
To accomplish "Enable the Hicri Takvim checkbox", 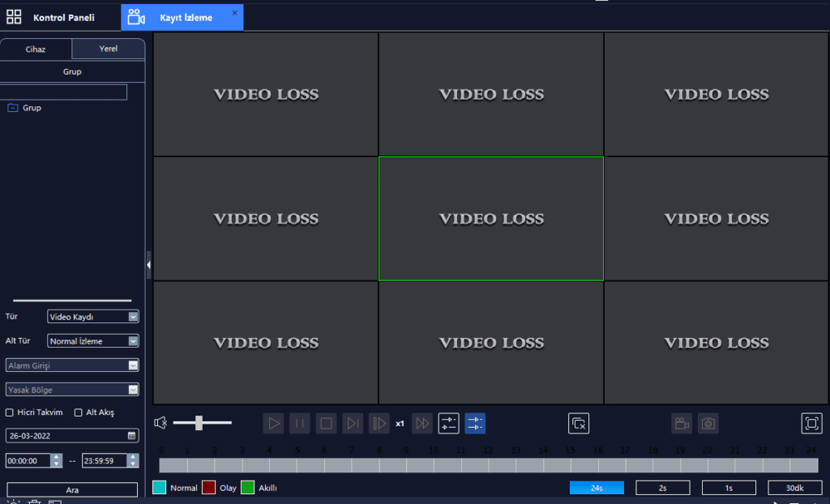I will coord(10,412).
